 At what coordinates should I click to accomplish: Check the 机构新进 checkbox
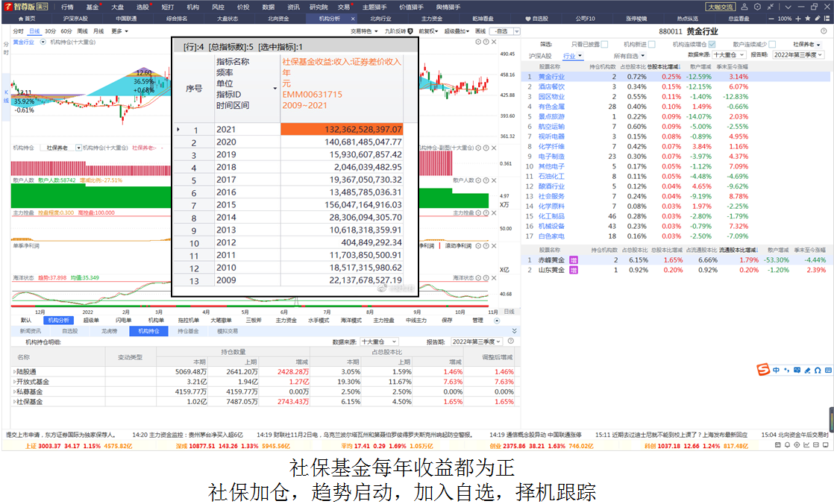pos(651,45)
